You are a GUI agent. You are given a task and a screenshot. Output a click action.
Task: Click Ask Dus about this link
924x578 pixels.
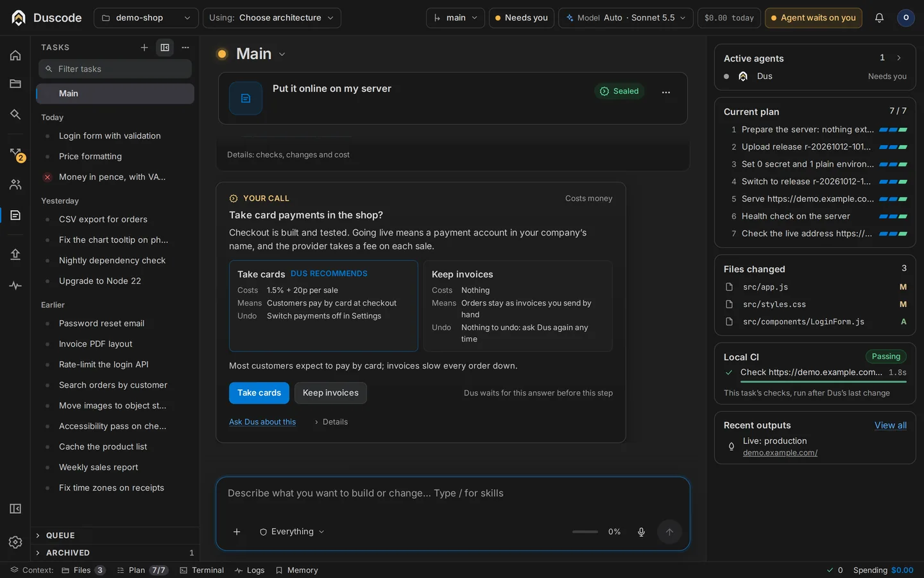pyautogui.click(x=262, y=422)
